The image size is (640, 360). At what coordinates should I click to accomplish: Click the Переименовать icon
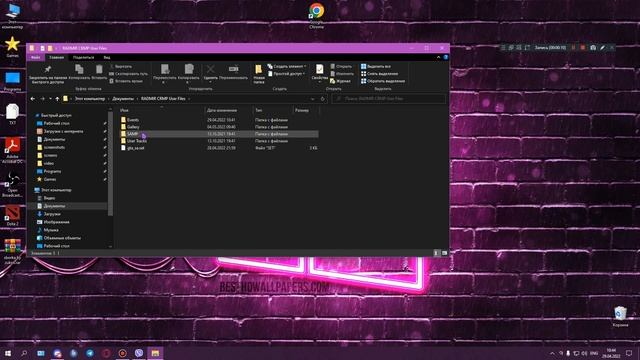[233, 69]
